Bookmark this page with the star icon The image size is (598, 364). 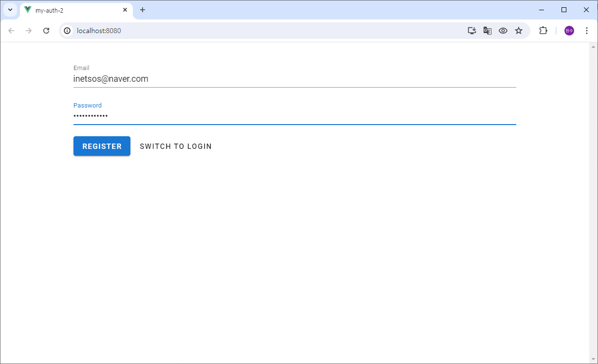(x=519, y=31)
